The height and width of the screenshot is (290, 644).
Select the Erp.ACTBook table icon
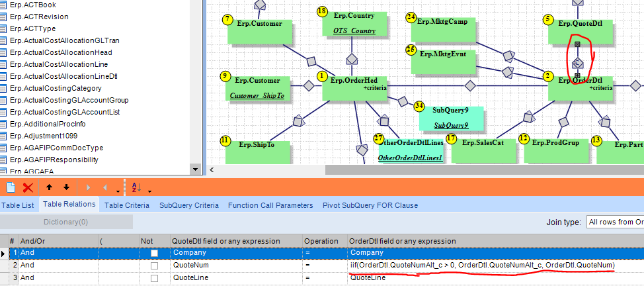(4, 5)
